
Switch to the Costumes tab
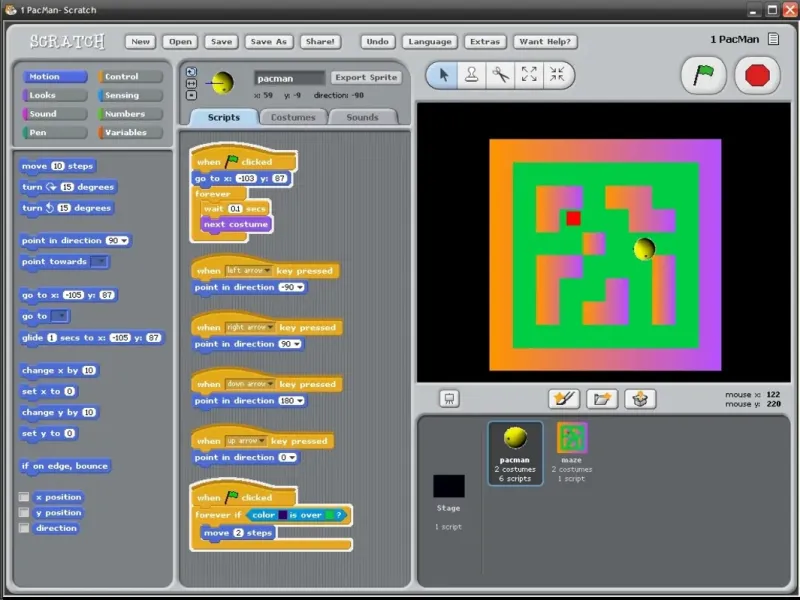[x=293, y=117]
